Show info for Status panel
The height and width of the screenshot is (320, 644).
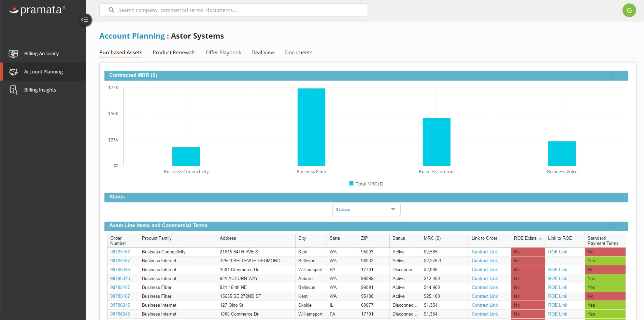(612, 198)
